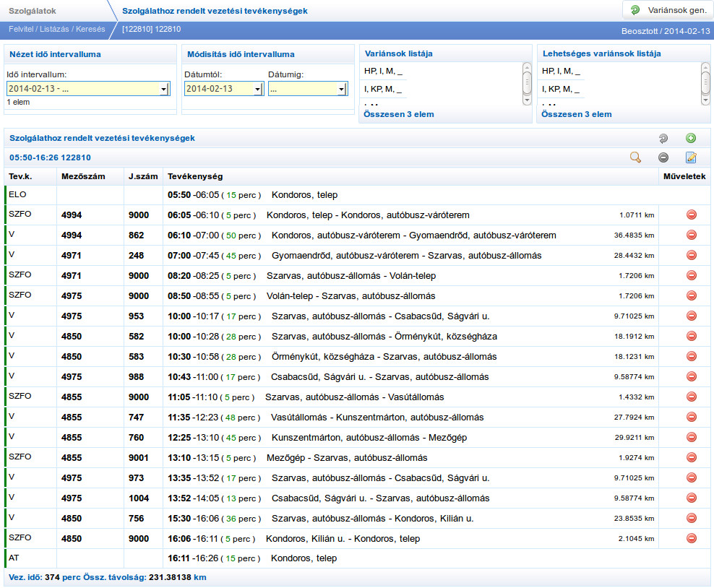Viewport: 714px width, 588px height.
Task: Delete row 07:00-07:45 journey 248
Action: pos(691,255)
